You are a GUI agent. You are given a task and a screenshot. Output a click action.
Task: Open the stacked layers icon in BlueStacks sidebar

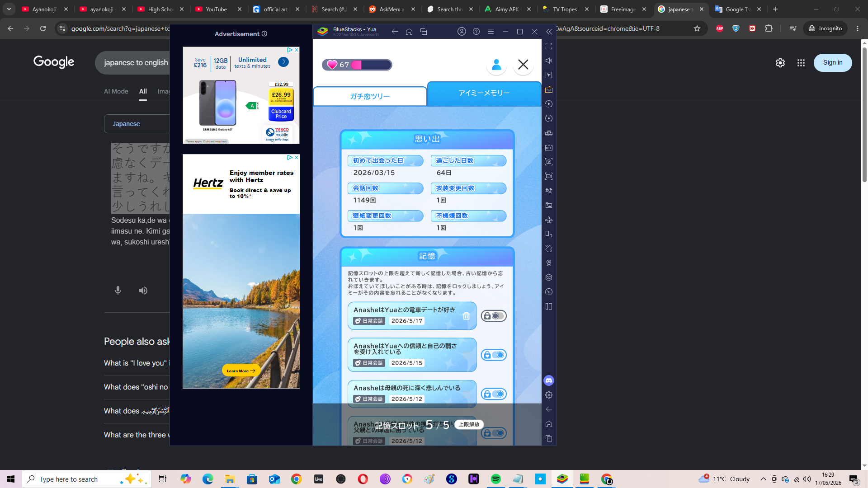point(549,277)
